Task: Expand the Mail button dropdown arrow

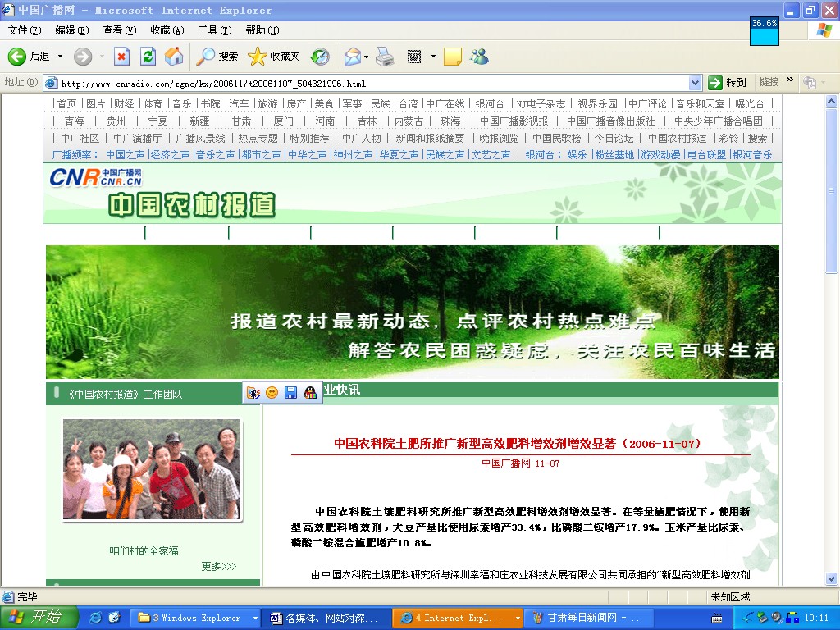Action: (367, 57)
